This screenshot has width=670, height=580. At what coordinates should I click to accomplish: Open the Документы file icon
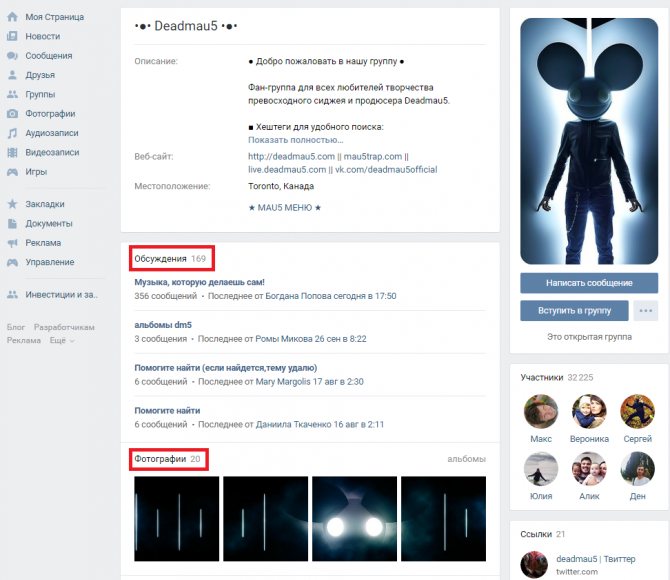coord(12,223)
